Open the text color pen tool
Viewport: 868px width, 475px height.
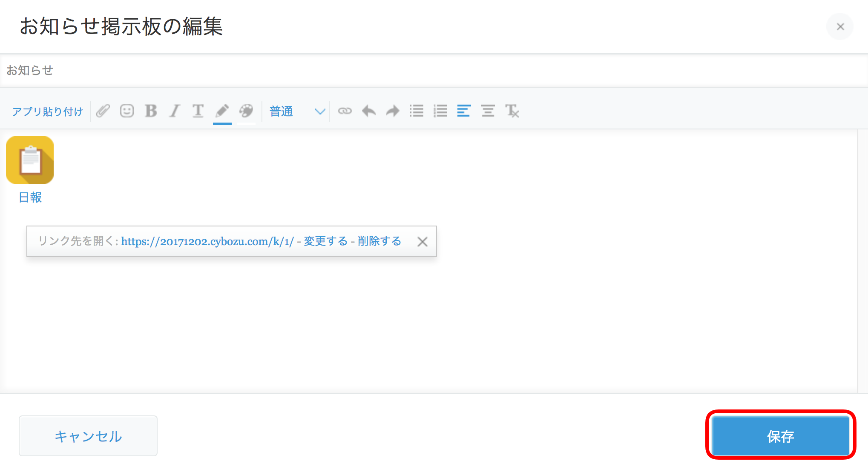tap(222, 112)
